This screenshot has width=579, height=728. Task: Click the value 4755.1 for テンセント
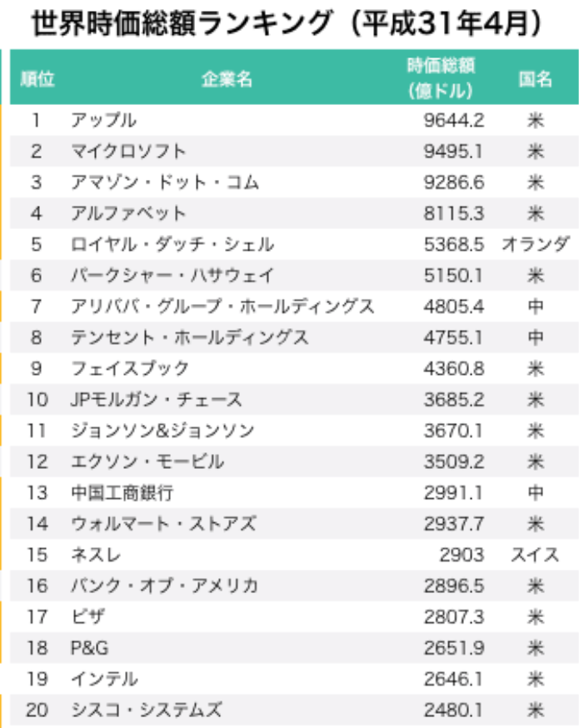pos(453,337)
